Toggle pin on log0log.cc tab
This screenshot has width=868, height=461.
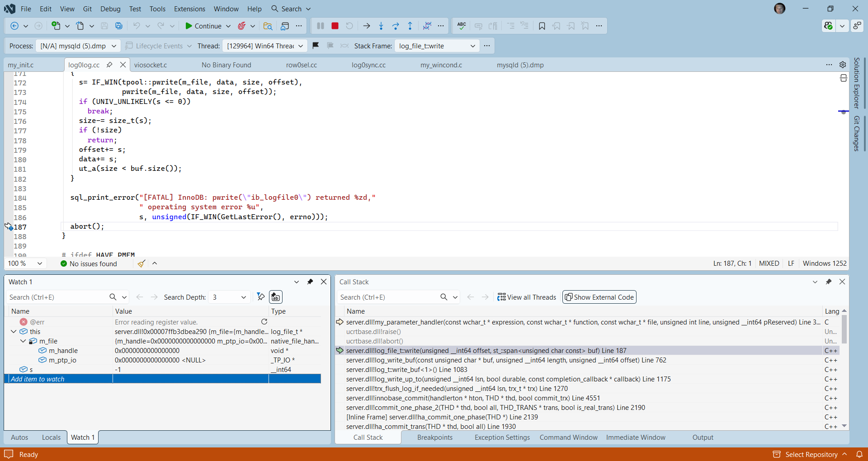pyautogui.click(x=109, y=65)
